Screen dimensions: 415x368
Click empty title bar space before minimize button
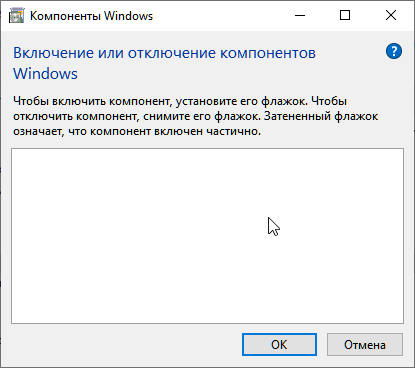pyautogui.click(x=220, y=16)
